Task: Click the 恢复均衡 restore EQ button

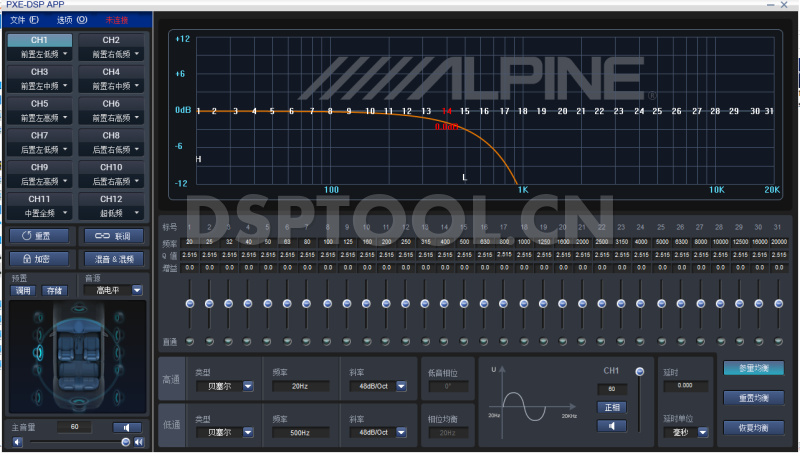Action: pos(754,427)
